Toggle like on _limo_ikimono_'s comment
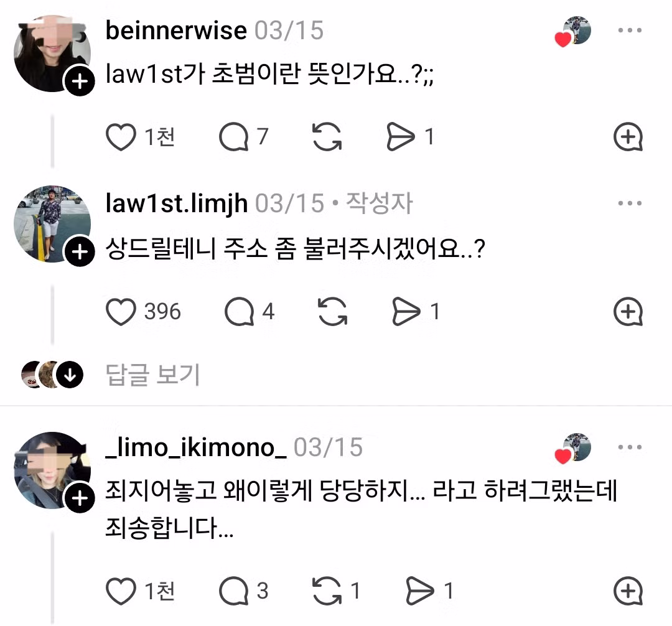This screenshot has width=672, height=626. click(x=123, y=590)
